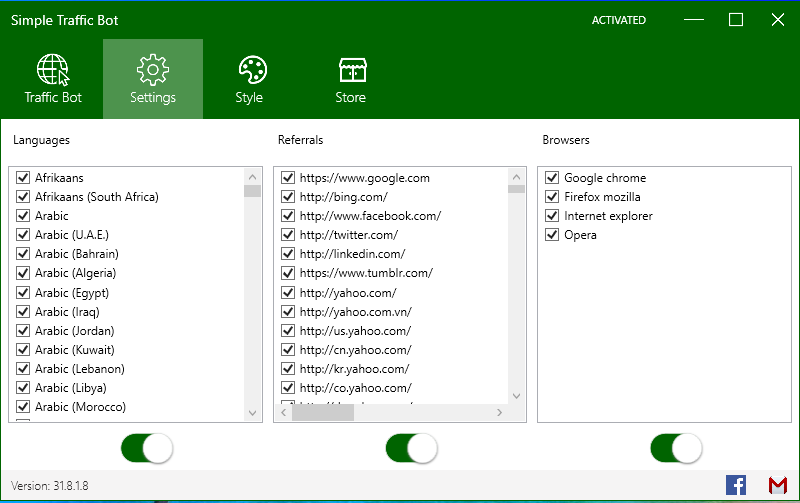Select the Arabic (Bahrain) list row
The width and height of the screenshot is (800, 503).
pos(127,254)
